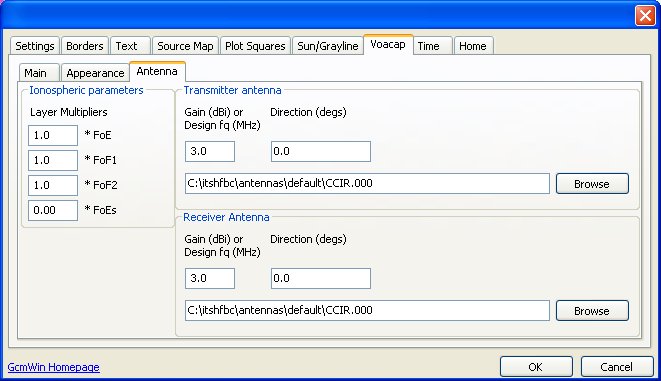The width and height of the screenshot is (661, 381).
Task: Select the Source Map tab
Action: pyautogui.click(x=185, y=46)
